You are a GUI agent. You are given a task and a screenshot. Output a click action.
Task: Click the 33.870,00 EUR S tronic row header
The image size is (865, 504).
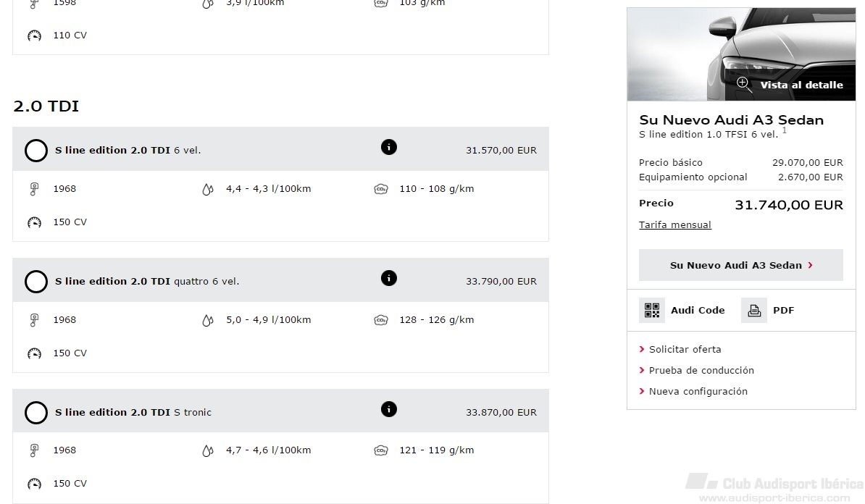click(281, 411)
